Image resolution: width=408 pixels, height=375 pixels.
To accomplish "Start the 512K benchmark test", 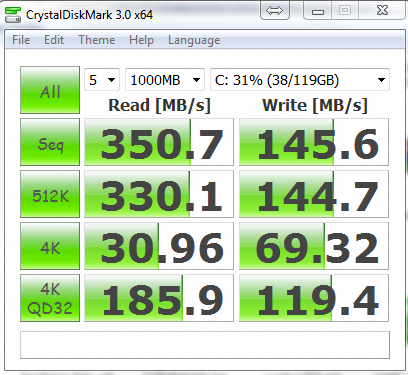I will pos(50,194).
